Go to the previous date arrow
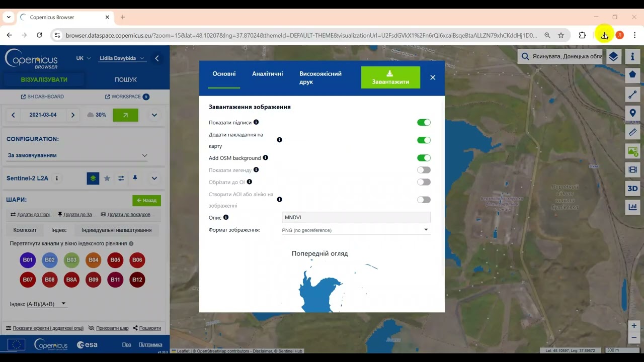 13,115
